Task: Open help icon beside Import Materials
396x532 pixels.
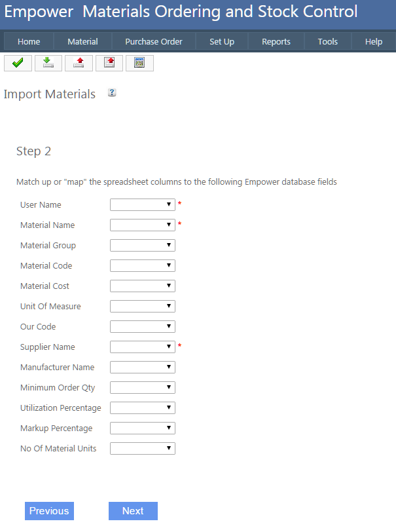Action: [112, 93]
